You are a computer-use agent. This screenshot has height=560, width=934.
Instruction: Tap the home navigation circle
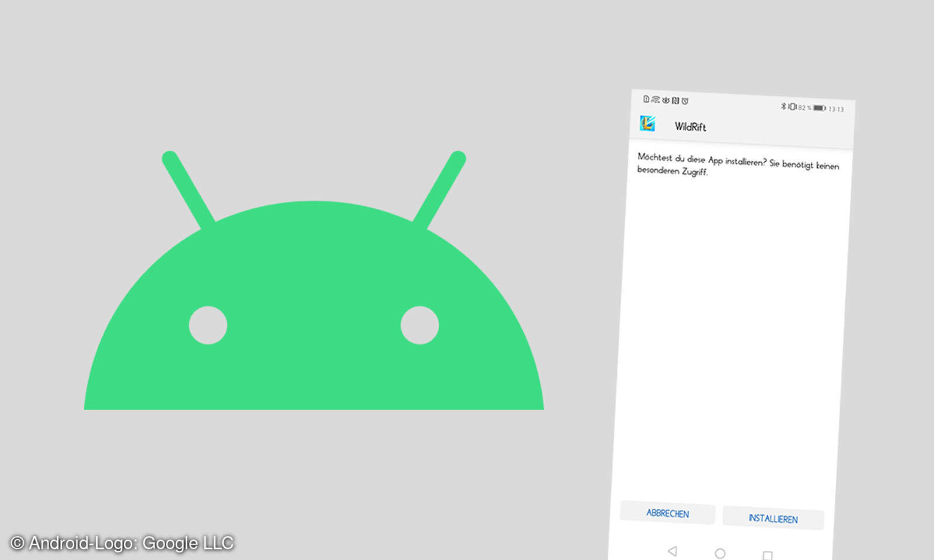coord(720,553)
